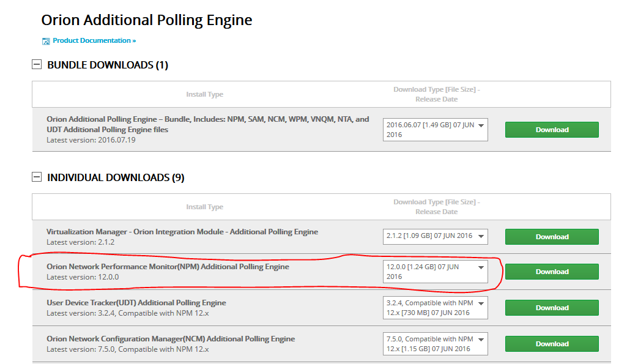This screenshot has width=638, height=364.
Task: Click Download Type header in Bundle Downloads table
Action: coord(437,94)
